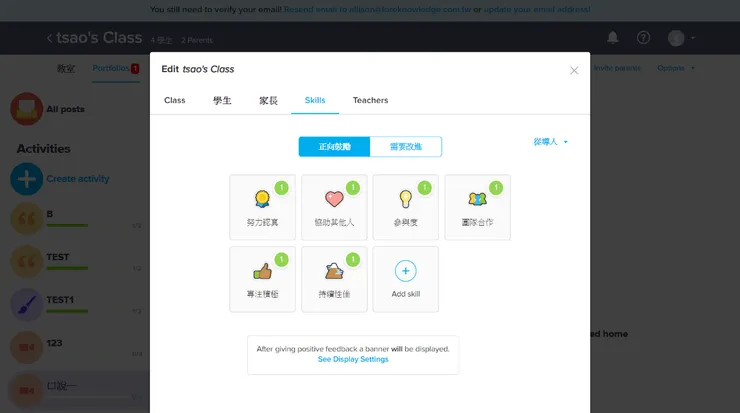This screenshot has width=740, height=413.
Task: Open the help question mark icon
Action: [x=643, y=38]
